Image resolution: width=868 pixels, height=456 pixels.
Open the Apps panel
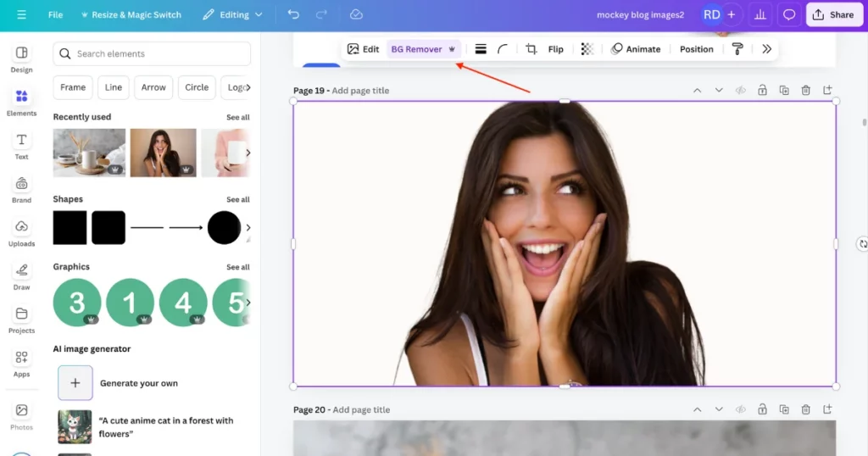tap(21, 364)
